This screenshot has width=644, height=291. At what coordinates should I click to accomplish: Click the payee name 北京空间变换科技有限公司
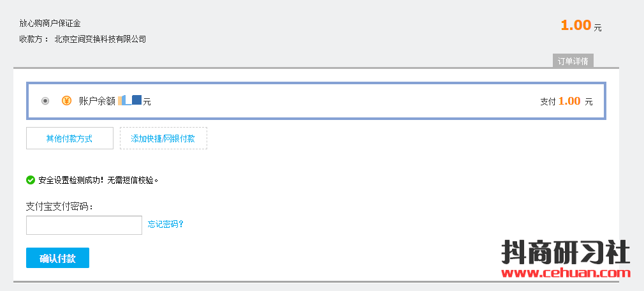100,39
